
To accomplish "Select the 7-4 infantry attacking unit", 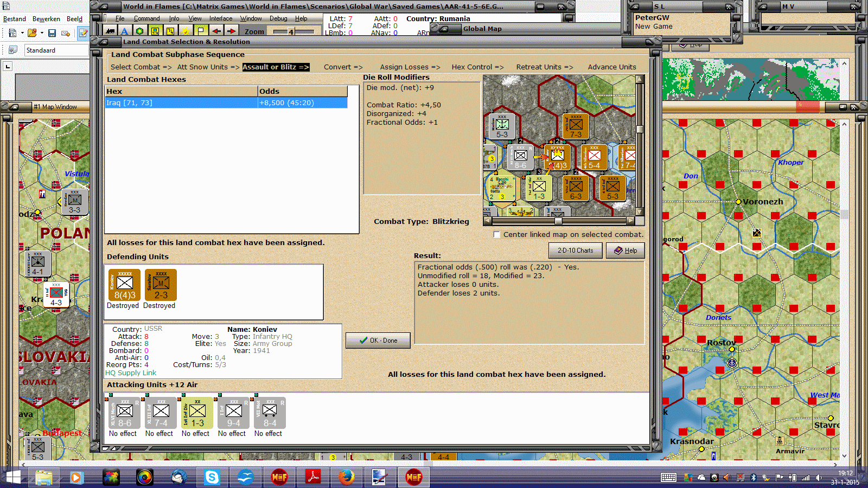I will coord(161,413).
